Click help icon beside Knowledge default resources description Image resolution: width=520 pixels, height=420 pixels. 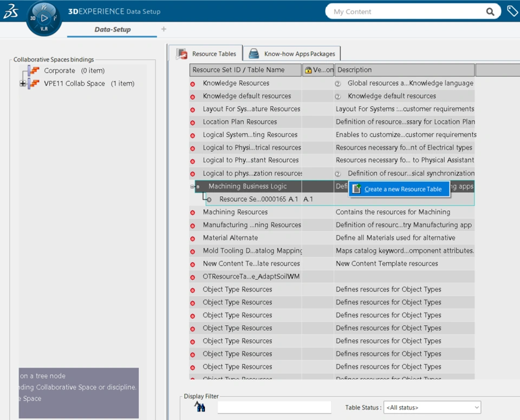click(x=337, y=96)
